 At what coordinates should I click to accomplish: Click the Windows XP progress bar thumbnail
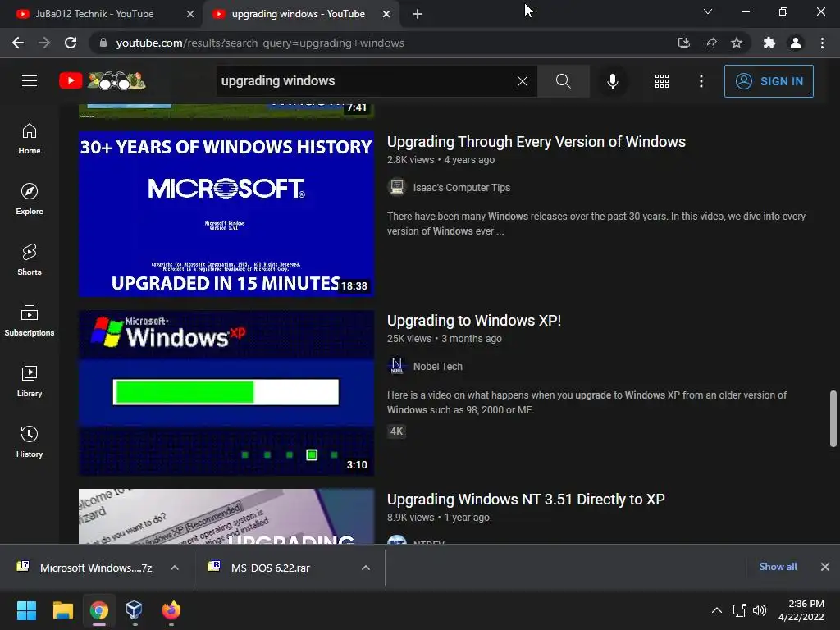[226, 393]
